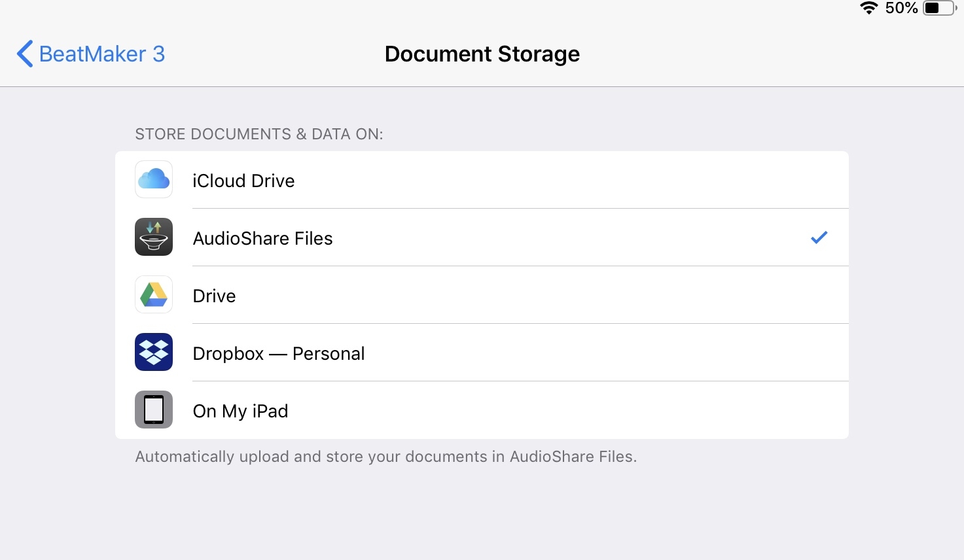
Task: Tap the On My iPad device icon
Action: pos(154,410)
